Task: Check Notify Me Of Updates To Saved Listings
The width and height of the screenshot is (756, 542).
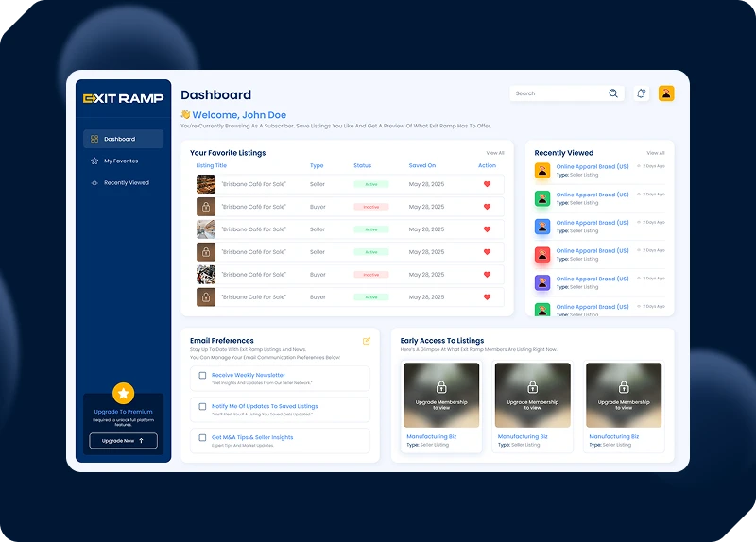Action: click(202, 407)
